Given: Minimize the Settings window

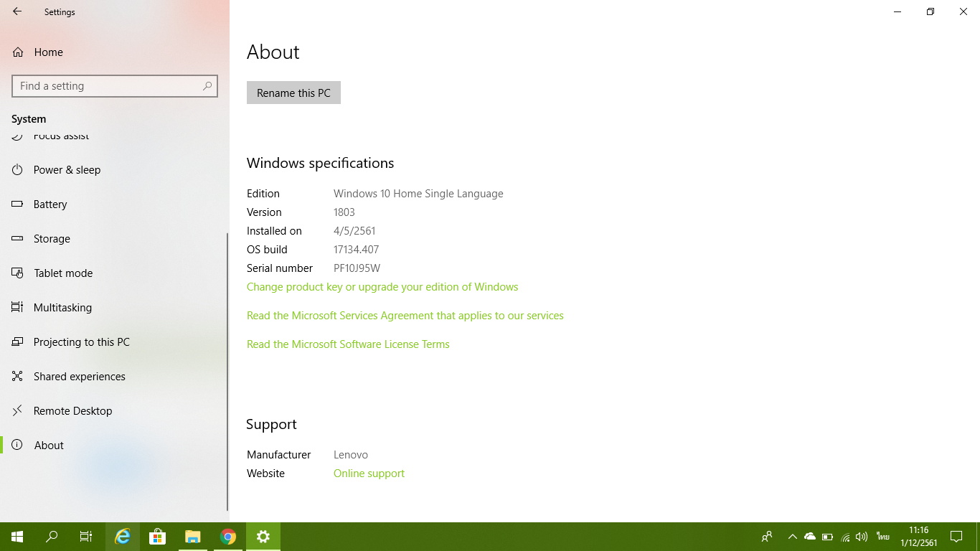Looking at the screenshot, I should [897, 11].
